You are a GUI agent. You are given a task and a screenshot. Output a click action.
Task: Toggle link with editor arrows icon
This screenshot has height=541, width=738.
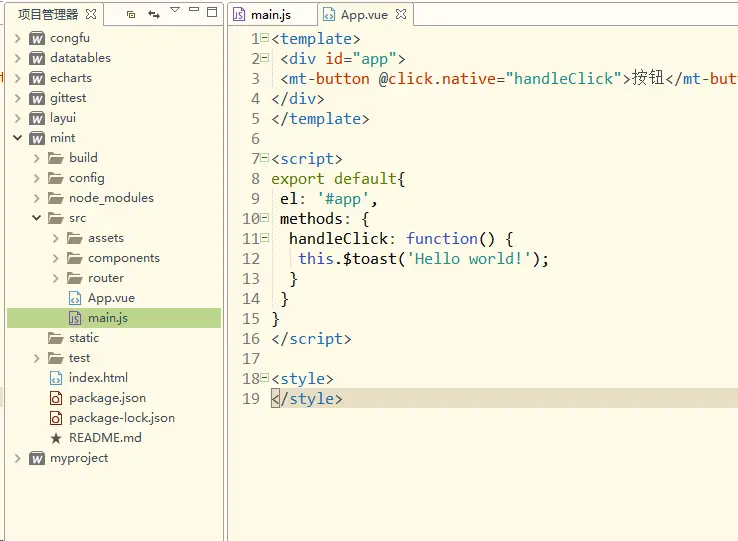tap(154, 15)
